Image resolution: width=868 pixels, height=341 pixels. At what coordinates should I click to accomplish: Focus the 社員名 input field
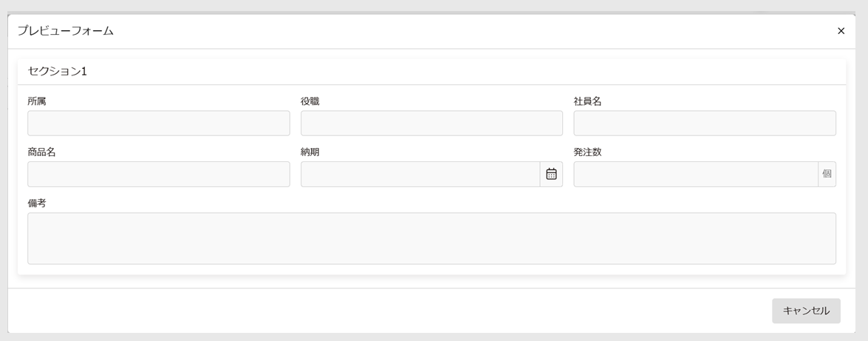click(705, 123)
